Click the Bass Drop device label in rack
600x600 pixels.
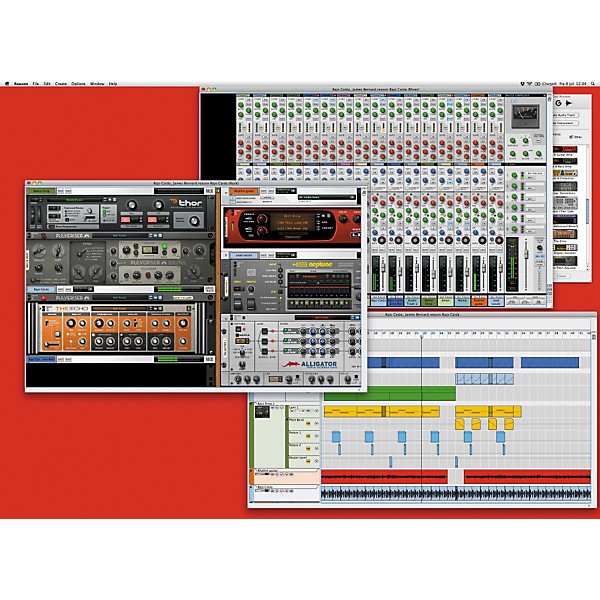[41, 191]
